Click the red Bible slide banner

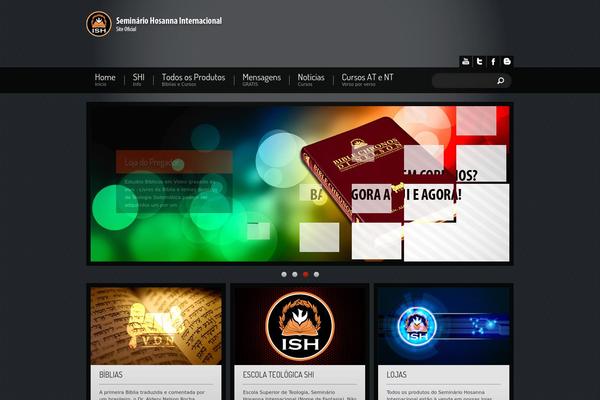[300, 184]
